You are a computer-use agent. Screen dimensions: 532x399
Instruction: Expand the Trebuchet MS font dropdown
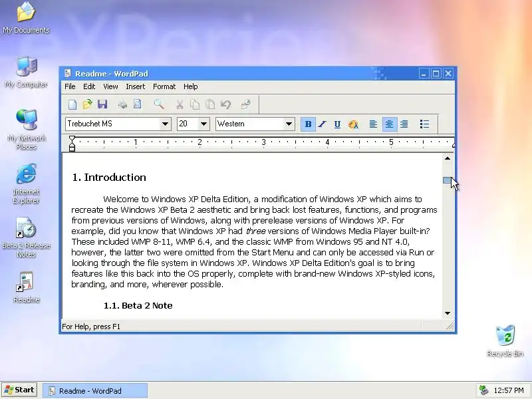click(x=165, y=124)
